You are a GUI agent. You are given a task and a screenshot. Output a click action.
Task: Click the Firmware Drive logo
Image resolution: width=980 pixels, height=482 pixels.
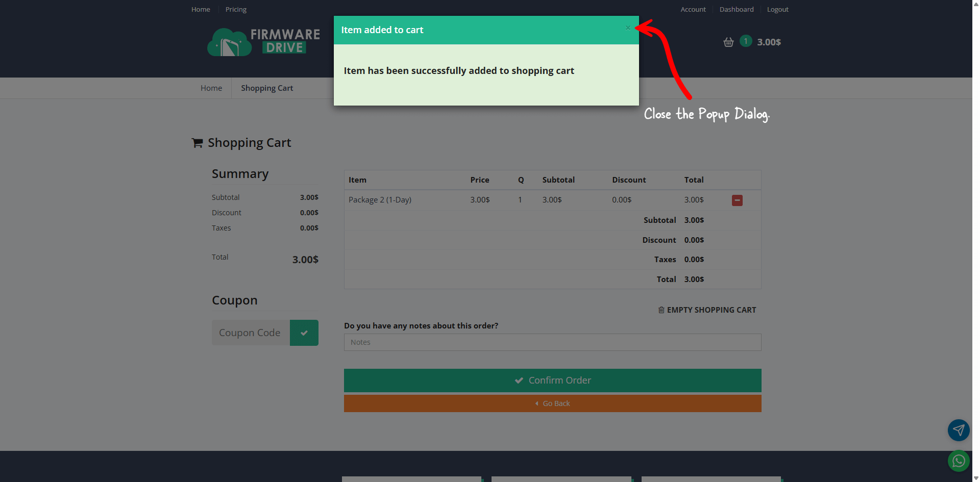pos(263,42)
